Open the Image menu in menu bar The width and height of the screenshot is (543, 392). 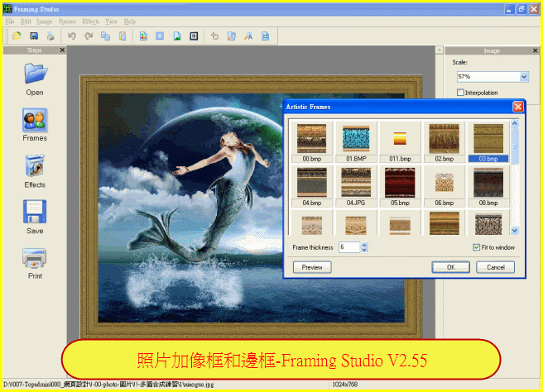pyautogui.click(x=43, y=20)
